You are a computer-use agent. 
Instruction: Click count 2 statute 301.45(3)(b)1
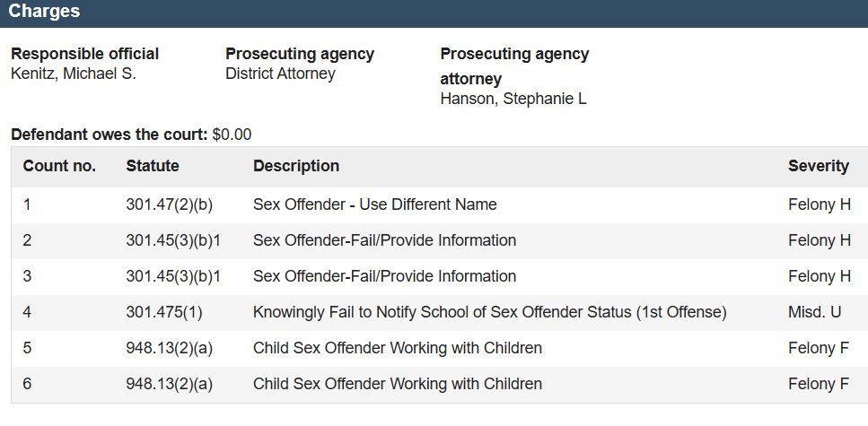point(172,240)
